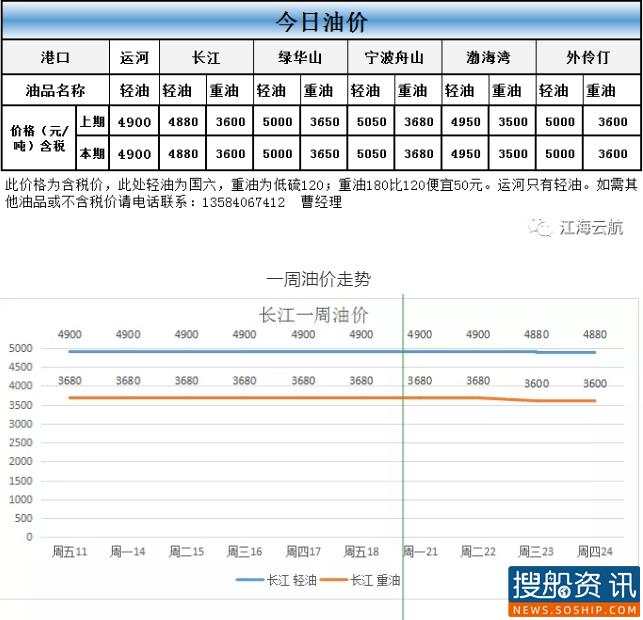
Task: Click the x-axis label 周四24
Action: point(595,552)
